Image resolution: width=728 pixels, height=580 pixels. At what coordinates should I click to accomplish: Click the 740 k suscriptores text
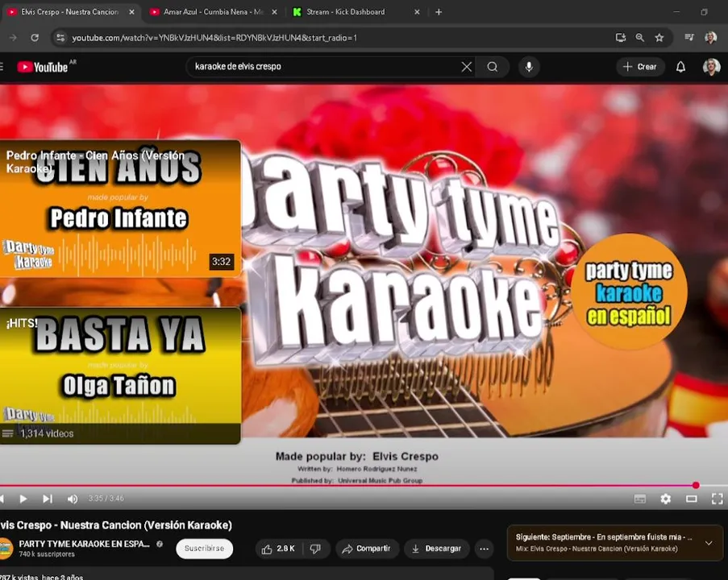tap(47, 554)
